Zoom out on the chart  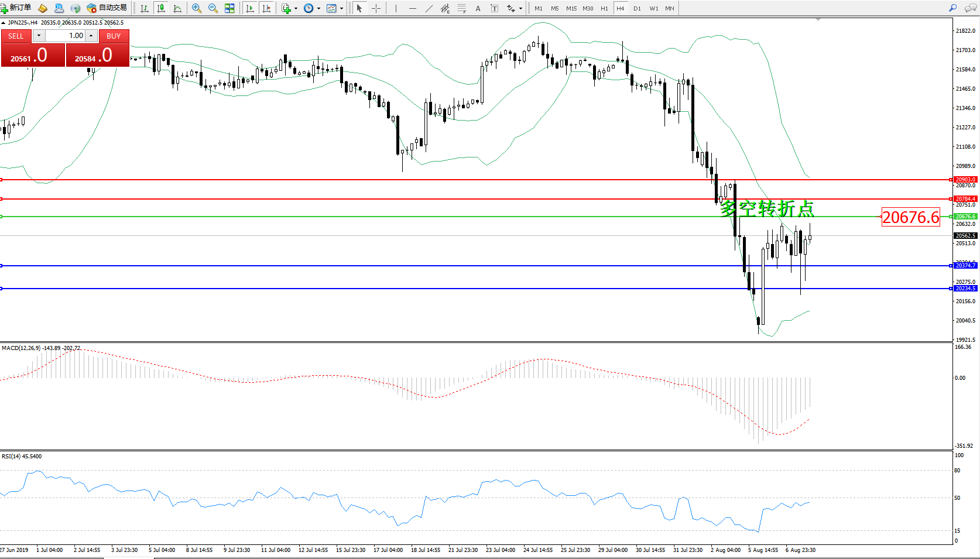(x=213, y=8)
